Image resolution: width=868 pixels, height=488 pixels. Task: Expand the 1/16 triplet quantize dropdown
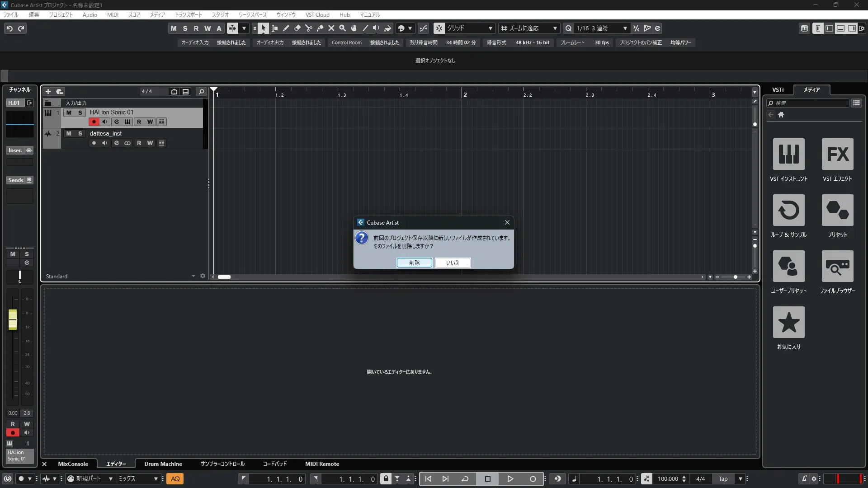point(625,28)
